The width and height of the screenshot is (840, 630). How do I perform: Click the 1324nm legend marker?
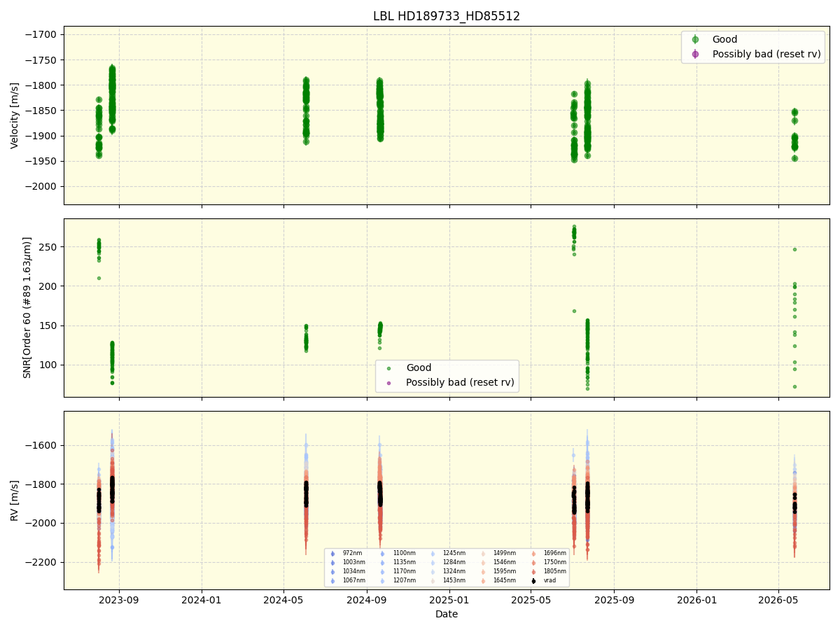[x=433, y=571]
